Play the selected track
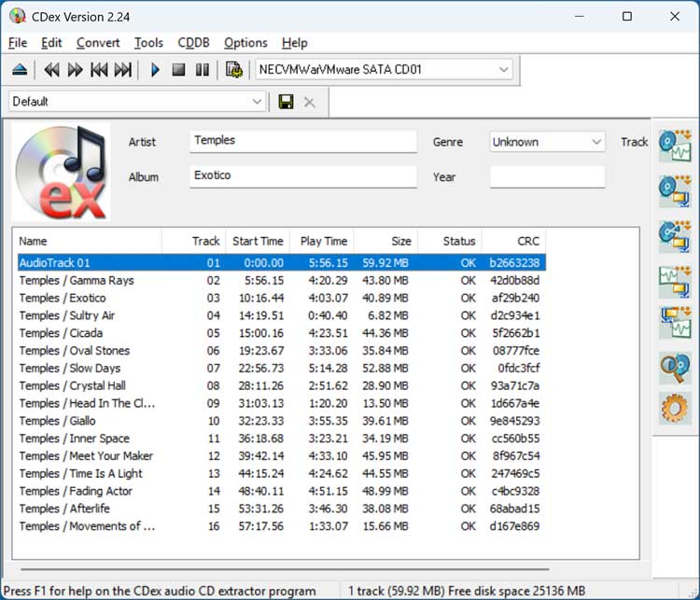This screenshot has width=700, height=600. (155, 70)
